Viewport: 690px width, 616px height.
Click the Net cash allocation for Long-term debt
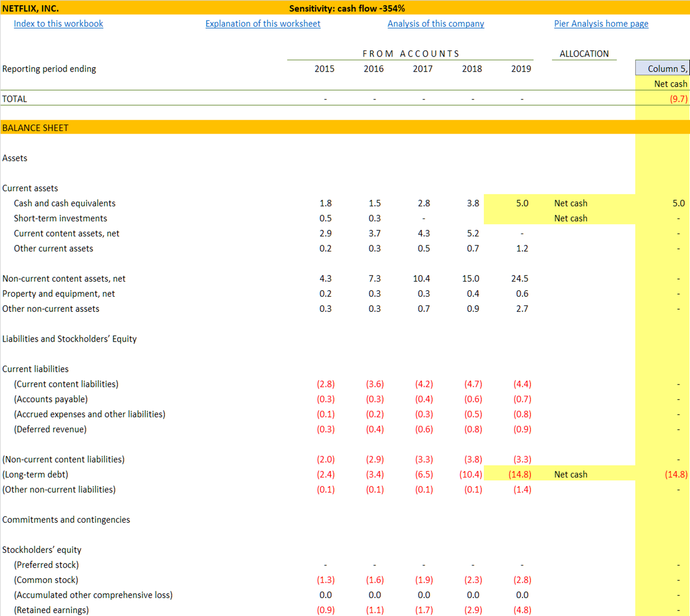[570, 475]
